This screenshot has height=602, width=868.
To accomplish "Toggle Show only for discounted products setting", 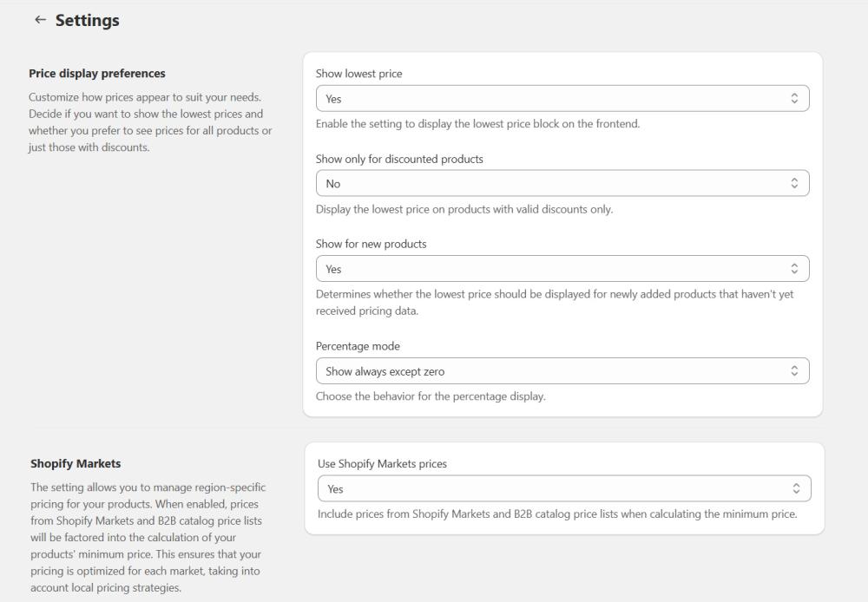I will (562, 183).
